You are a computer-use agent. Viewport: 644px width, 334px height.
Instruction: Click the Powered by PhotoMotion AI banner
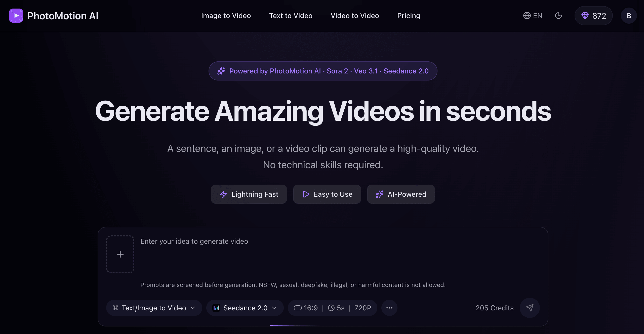323,71
